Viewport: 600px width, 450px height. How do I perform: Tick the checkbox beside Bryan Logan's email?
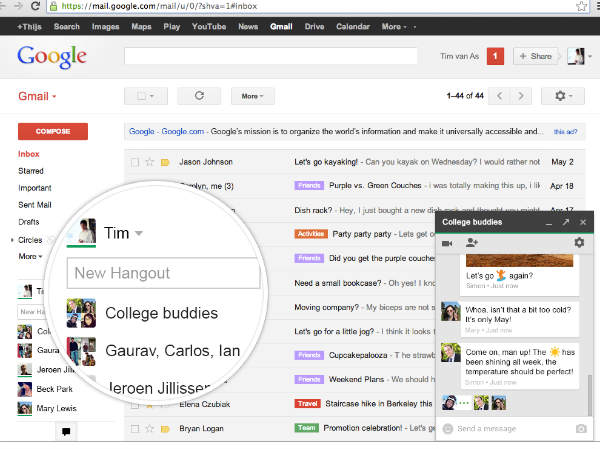(134, 428)
